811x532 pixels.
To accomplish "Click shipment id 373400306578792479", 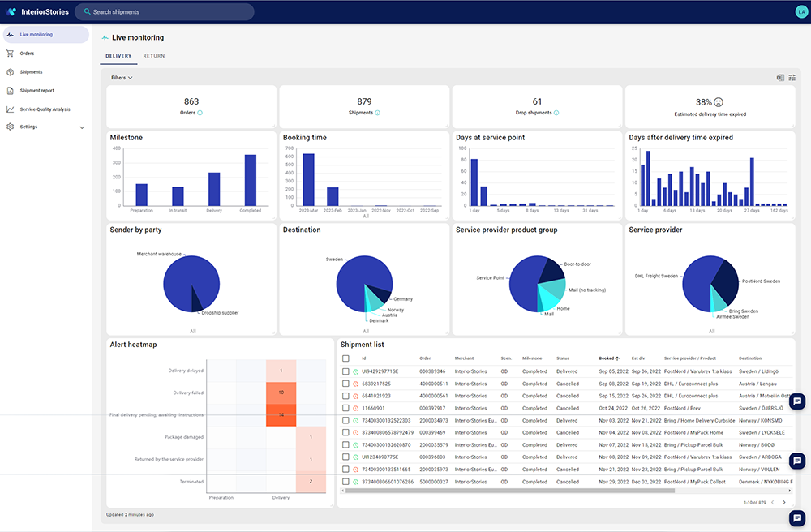I will coord(388,433).
